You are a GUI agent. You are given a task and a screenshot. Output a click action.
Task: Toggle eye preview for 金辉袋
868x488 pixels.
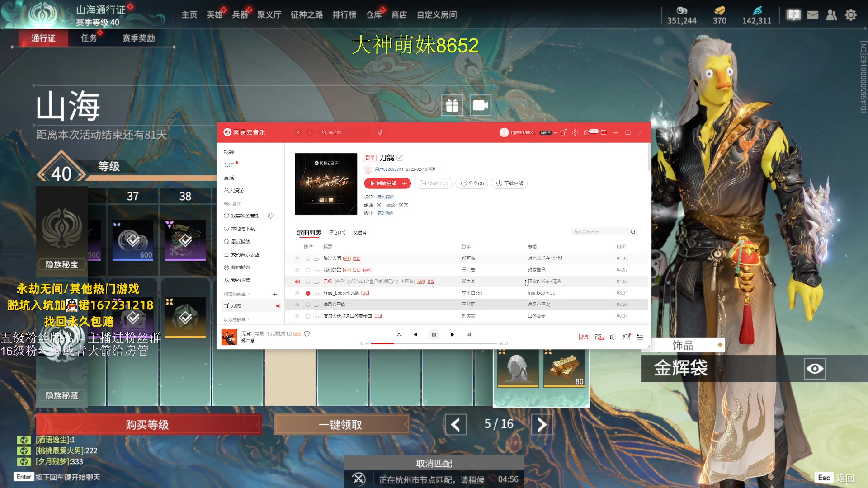pos(815,369)
